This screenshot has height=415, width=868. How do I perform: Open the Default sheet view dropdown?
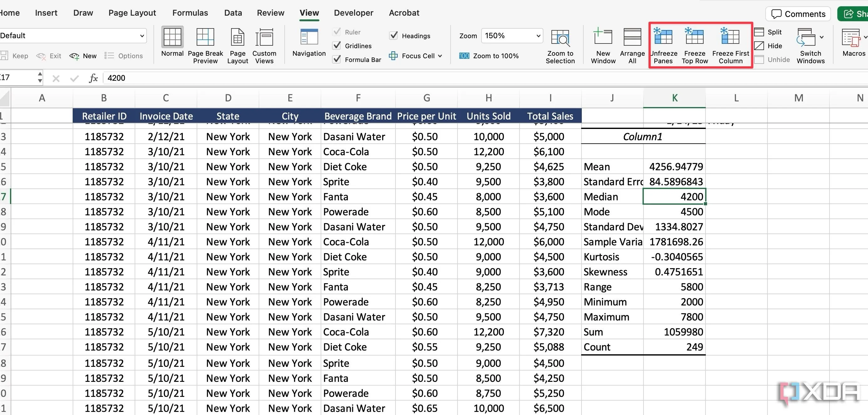[142, 36]
